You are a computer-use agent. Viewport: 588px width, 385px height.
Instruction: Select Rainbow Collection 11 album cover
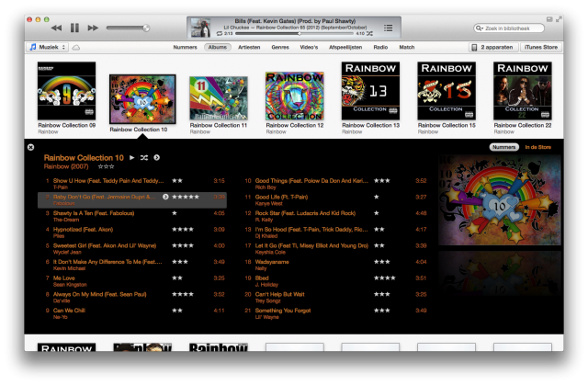pyautogui.click(x=219, y=98)
